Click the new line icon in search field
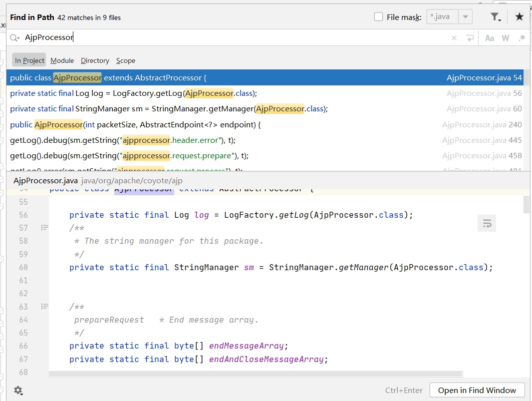Viewport: 532px width, 401px height. pos(470,38)
